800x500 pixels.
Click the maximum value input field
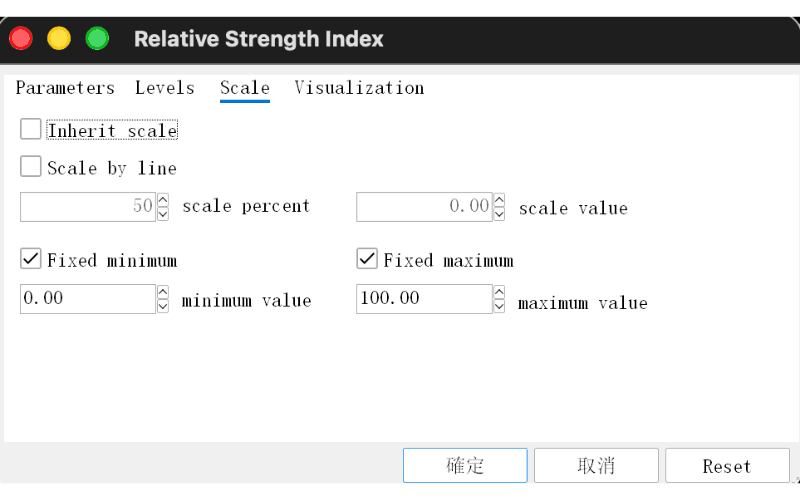(x=424, y=298)
